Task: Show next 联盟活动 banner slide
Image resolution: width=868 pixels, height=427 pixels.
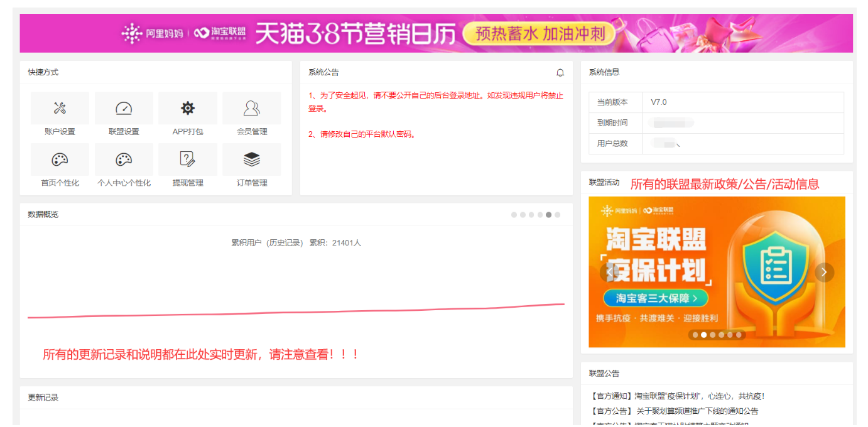Action: coord(825,272)
